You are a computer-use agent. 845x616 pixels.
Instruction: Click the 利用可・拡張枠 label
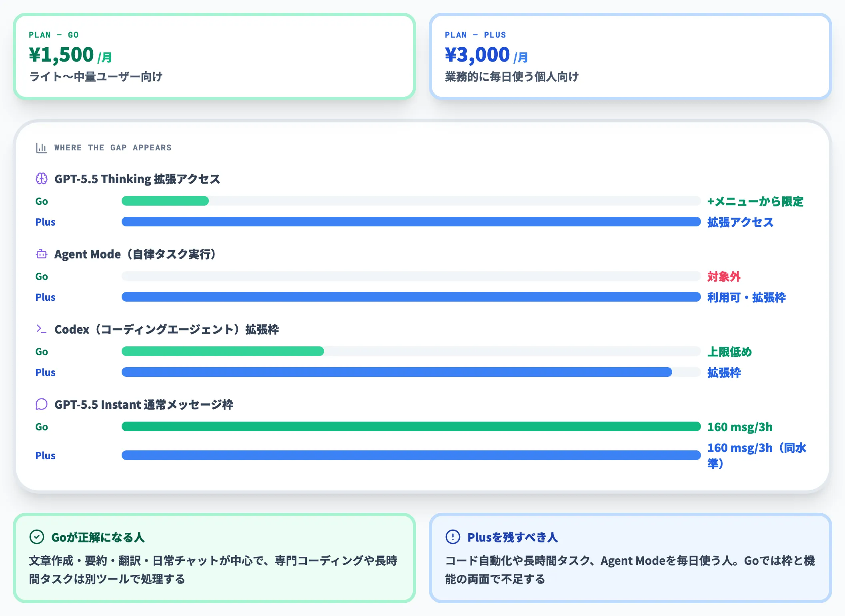pyautogui.click(x=747, y=297)
